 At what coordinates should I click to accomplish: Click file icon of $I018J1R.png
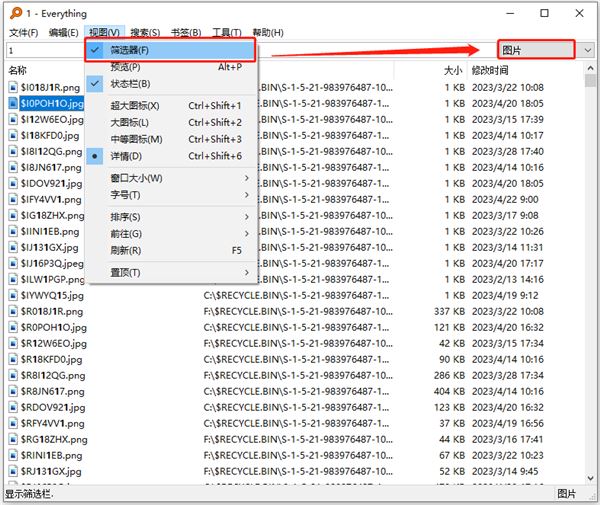[13, 87]
